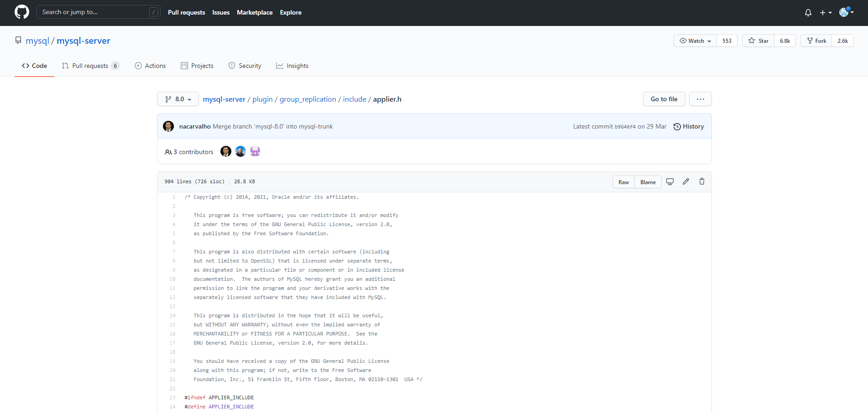Open the GitHub home logo
Viewport: 868px width, 413px height.
pos(22,12)
